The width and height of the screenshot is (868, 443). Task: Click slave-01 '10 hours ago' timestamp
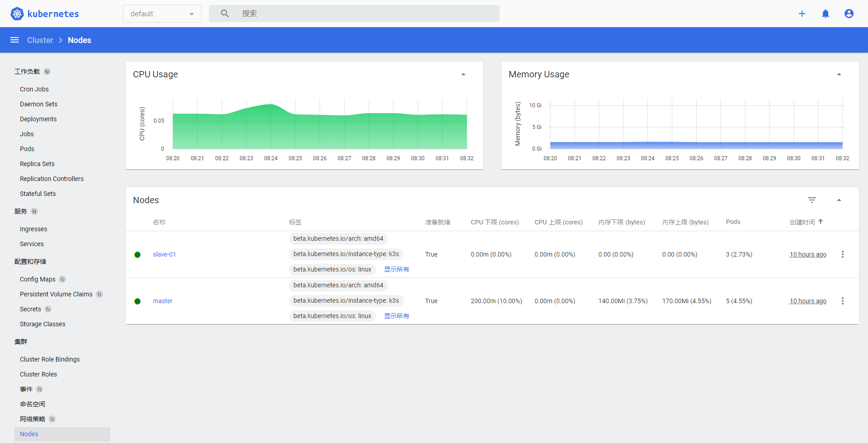click(808, 254)
